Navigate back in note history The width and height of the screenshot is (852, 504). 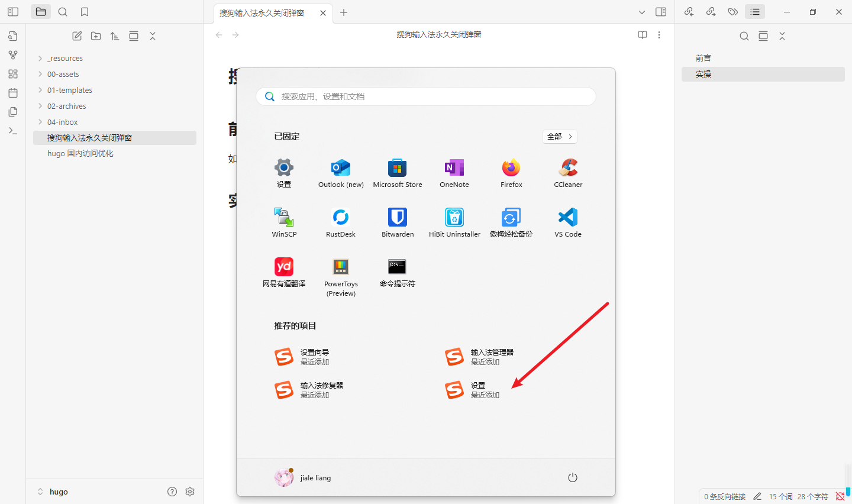pyautogui.click(x=219, y=35)
